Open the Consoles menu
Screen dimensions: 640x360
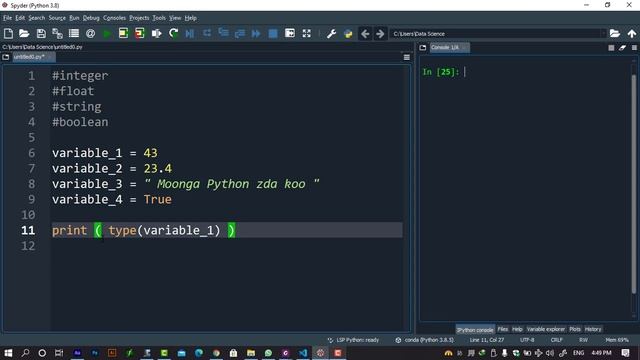point(114,18)
